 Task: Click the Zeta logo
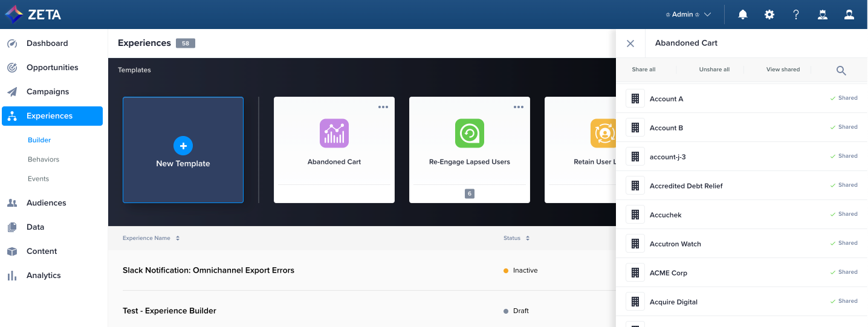coord(33,15)
